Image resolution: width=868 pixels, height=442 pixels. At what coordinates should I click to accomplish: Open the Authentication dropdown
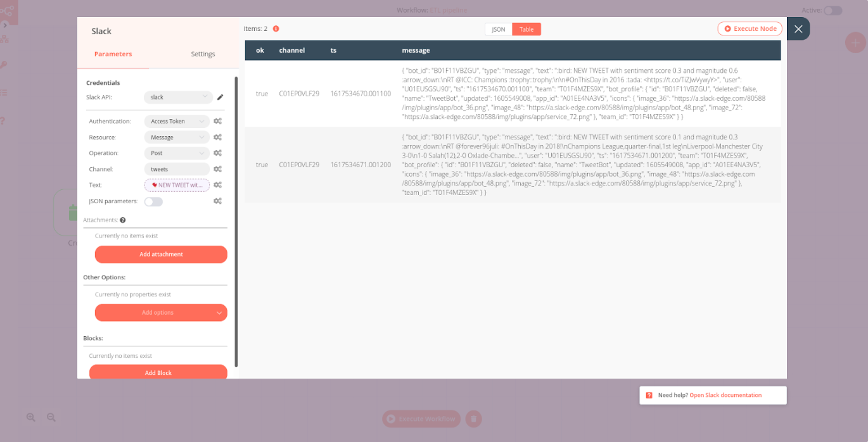(x=176, y=120)
